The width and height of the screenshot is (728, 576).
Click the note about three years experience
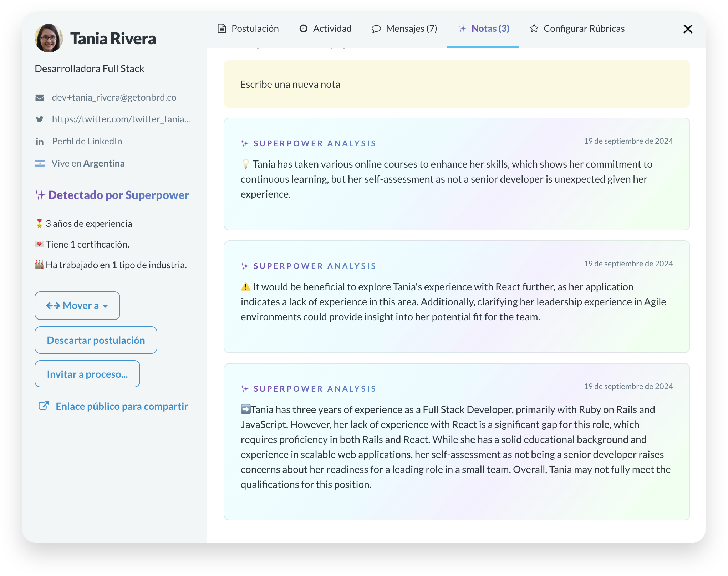click(x=457, y=442)
